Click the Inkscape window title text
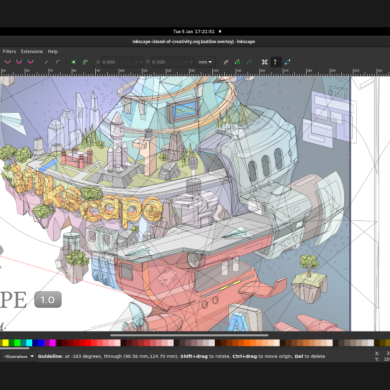390x390 pixels. 194,42
